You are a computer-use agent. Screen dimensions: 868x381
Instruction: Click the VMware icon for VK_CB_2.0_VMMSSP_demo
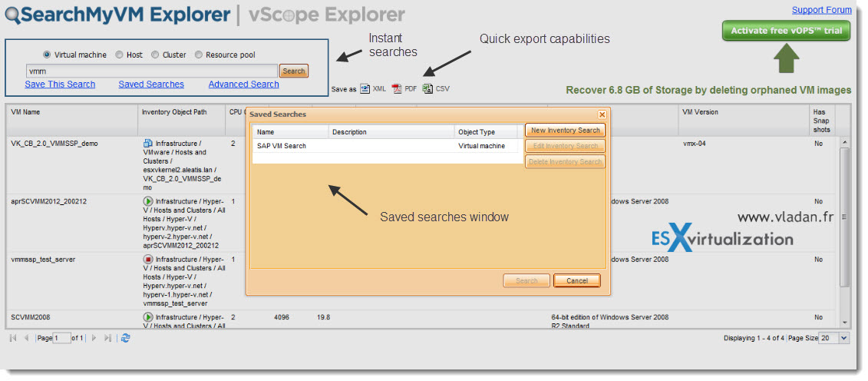tap(148, 144)
